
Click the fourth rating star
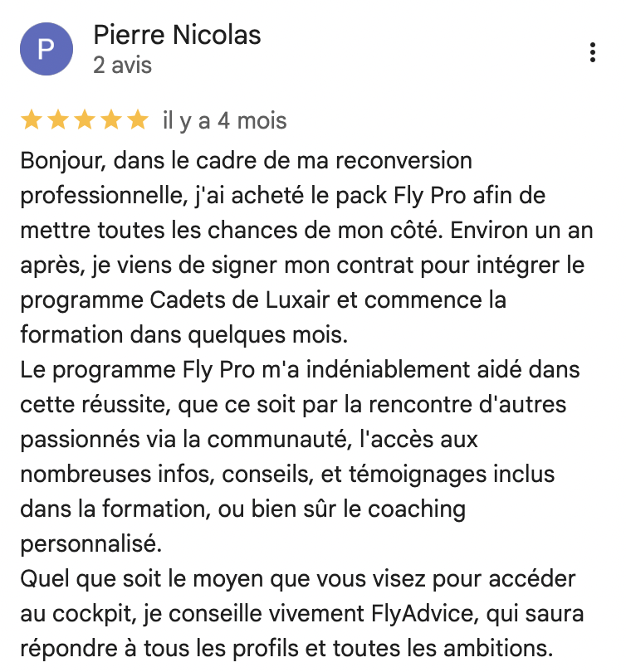[111, 121]
